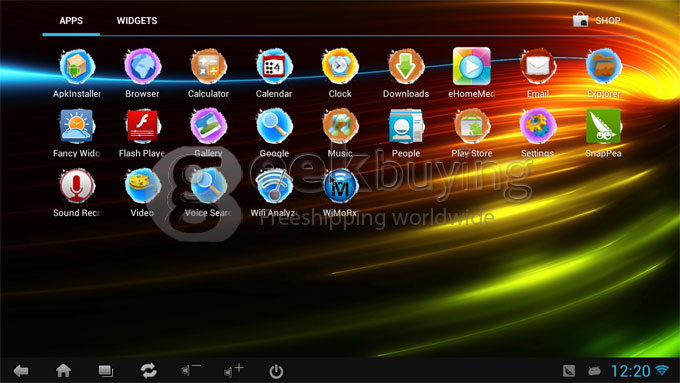
Task: Launch the Google search app
Action: (274, 134)
